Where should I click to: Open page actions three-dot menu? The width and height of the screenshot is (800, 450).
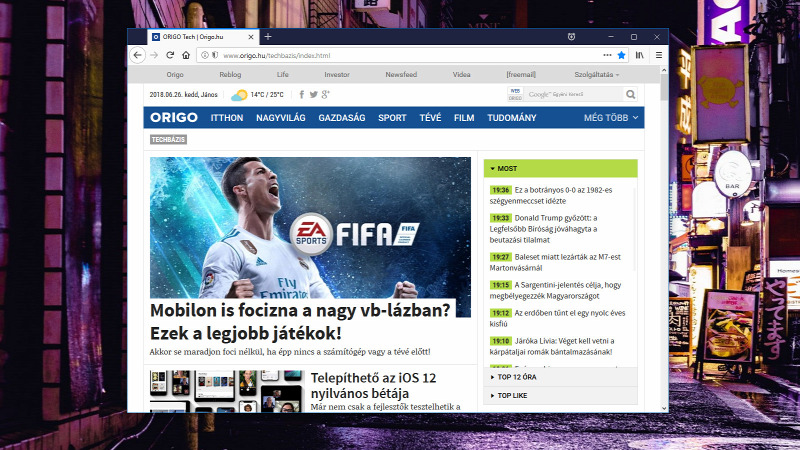tap(607, 55)
